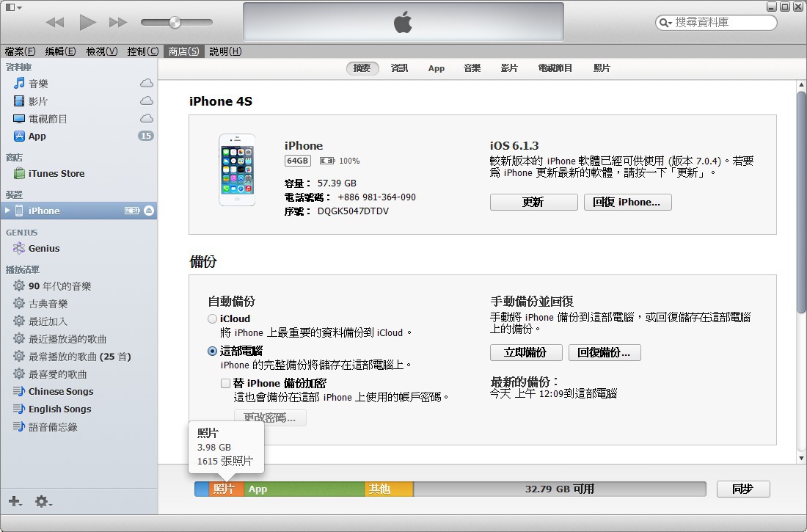
Task: Switch to the 音樂 tab
Action: [x=472, y=68]
